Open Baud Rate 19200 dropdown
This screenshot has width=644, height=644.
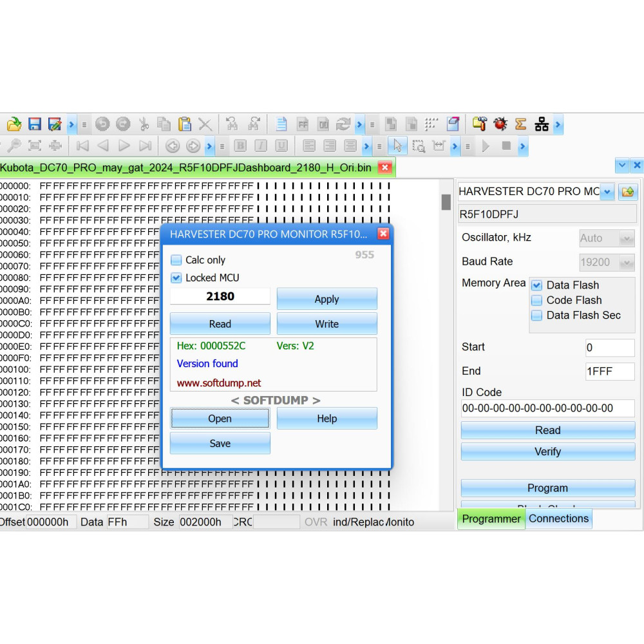click(627, 262)
